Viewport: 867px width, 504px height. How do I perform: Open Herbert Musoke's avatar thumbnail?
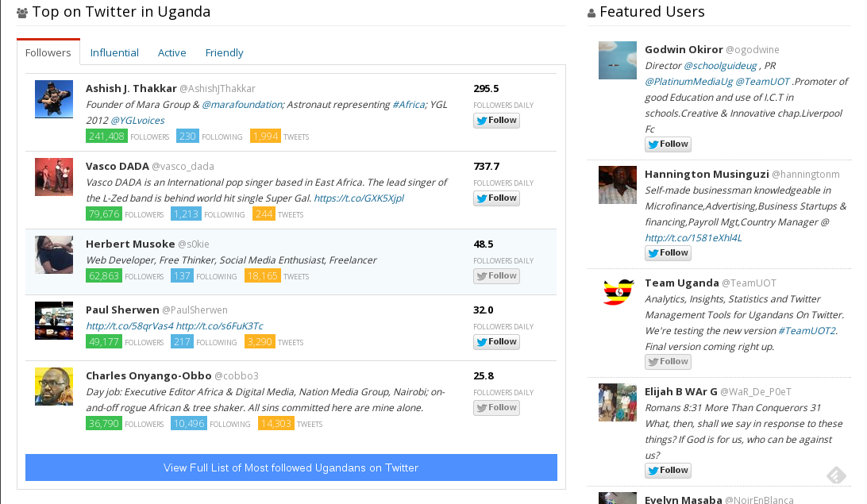coord(54,255)
